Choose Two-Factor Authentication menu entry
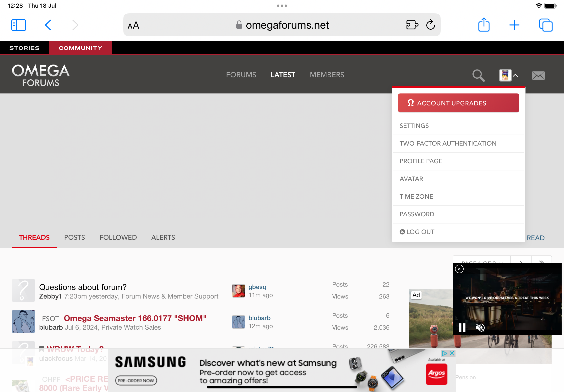 pyautogui.click(x=448, y=143)
